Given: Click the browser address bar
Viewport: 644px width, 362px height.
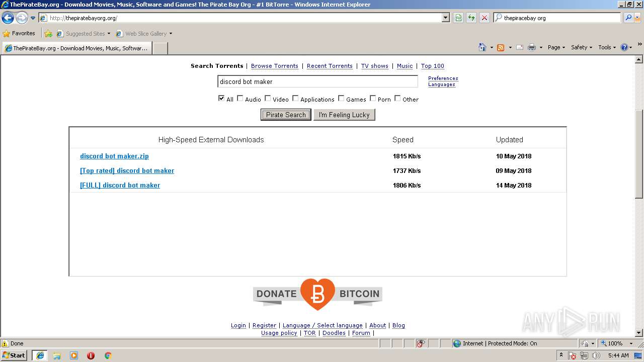Looking at the screenshot, I should coord(244,18).
